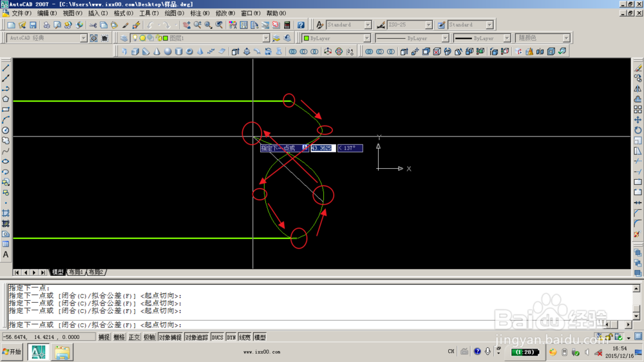The image size is (644, 362).
Task: Open the Standard text style dropdown
Action: [x=368, y=25]
